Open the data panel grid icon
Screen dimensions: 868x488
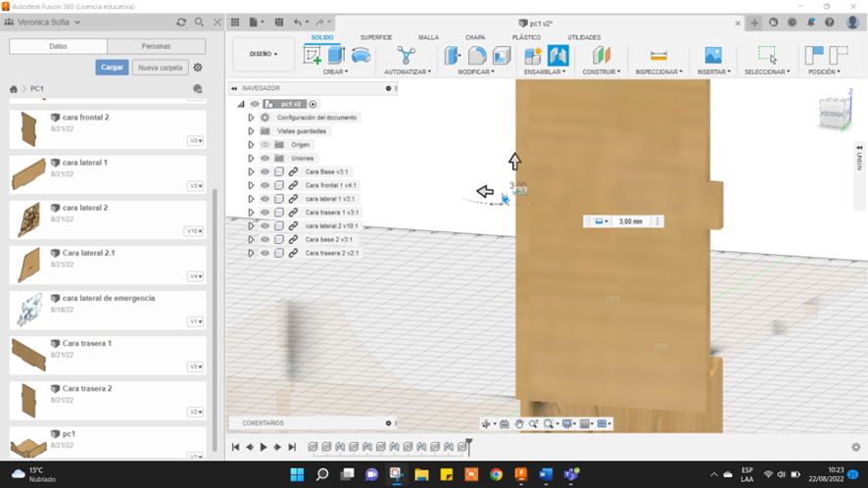tap(235, 23)
